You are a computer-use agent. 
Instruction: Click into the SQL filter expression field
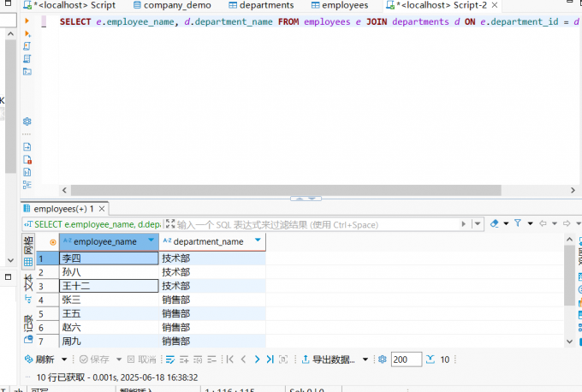[x=318, y=224]
